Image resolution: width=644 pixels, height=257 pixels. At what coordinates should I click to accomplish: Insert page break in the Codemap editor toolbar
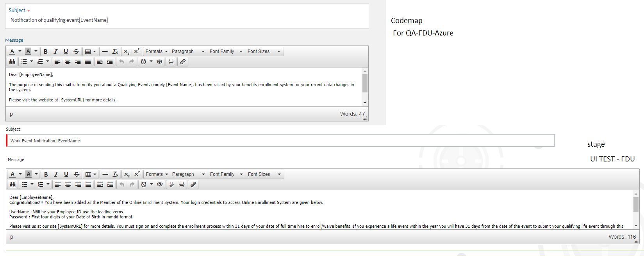(x=171, y=62)
